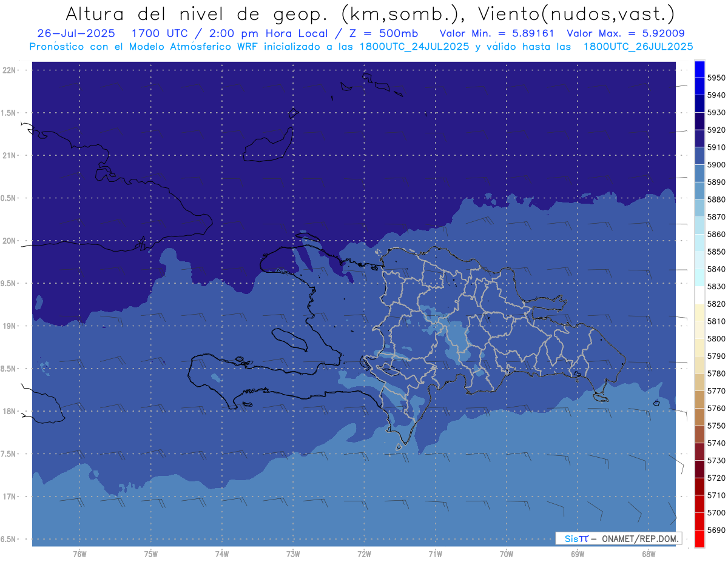Click the latitude label 19N
The width and height of the screenshot is (728, 562).
tap(9, 326)
